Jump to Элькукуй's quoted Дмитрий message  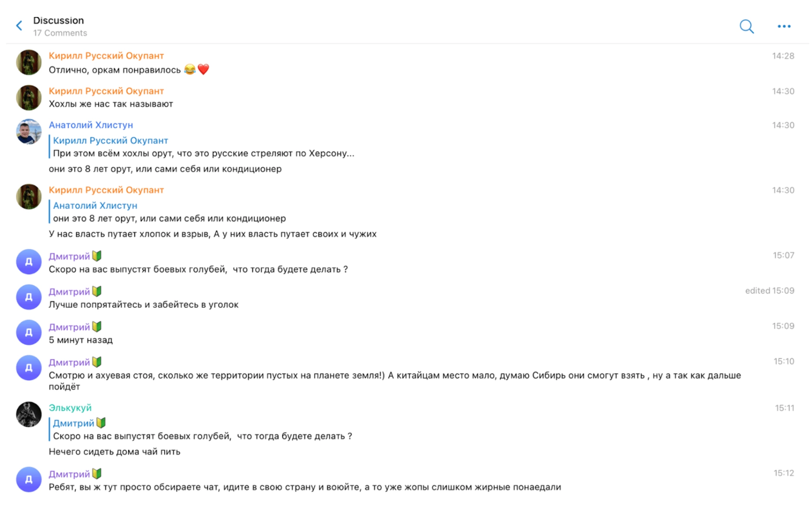tap(203, 429)
